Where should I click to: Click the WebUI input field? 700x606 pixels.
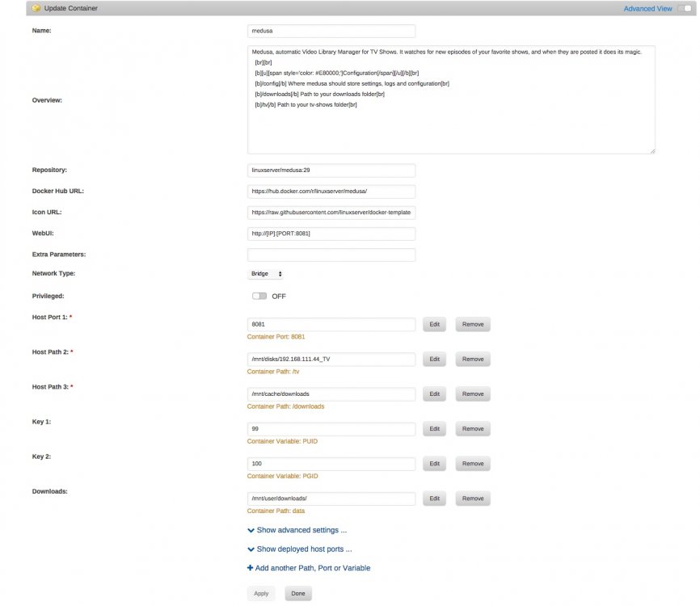[x=331, y=234]
